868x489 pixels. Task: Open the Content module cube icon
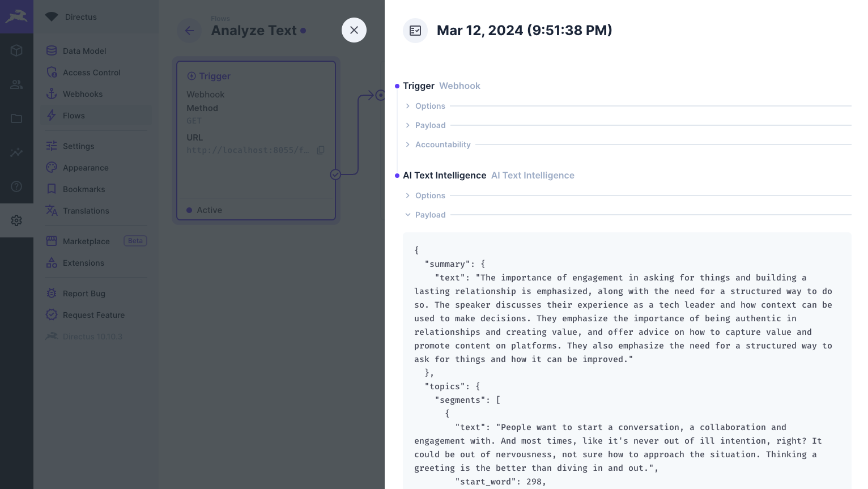point(16,50)
